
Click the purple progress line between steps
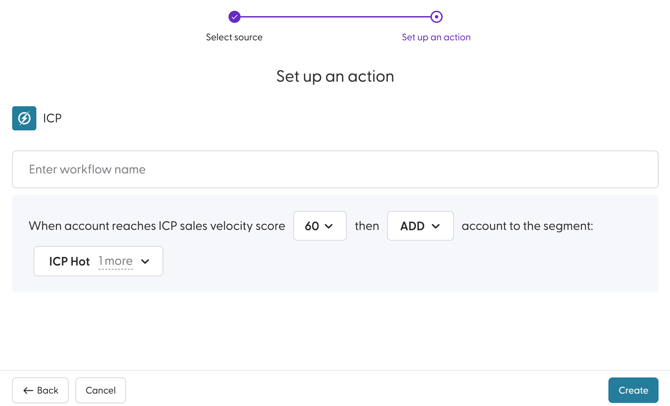(335, 17)
